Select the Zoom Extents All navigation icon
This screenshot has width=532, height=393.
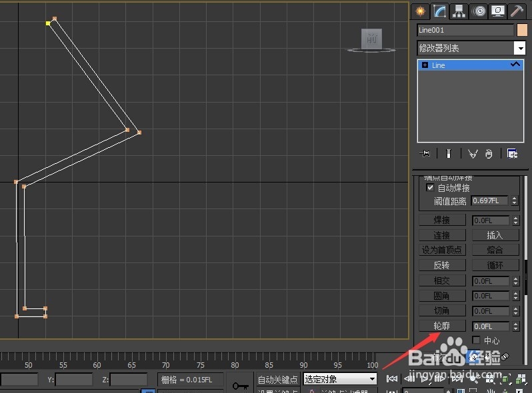521,379
